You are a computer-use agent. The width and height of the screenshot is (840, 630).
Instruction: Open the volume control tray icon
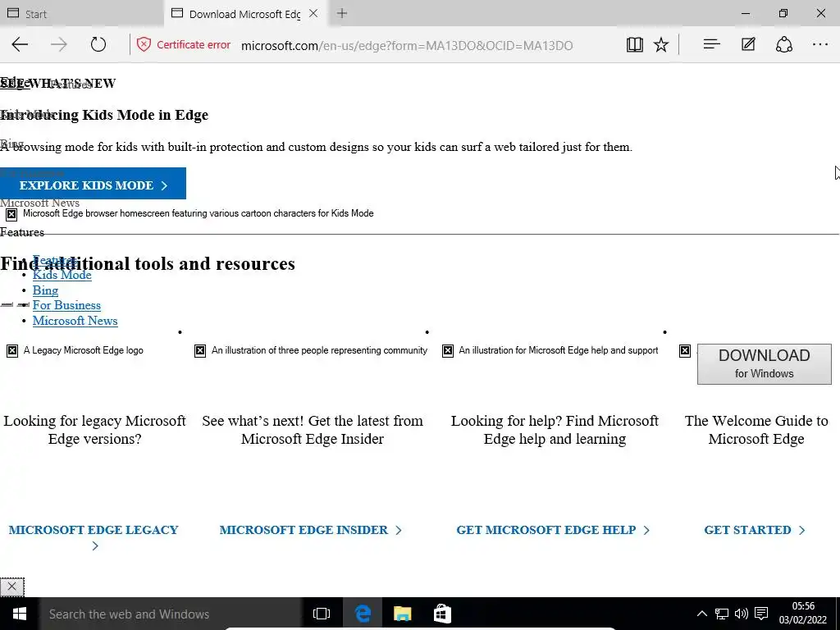tap(741, 614)
